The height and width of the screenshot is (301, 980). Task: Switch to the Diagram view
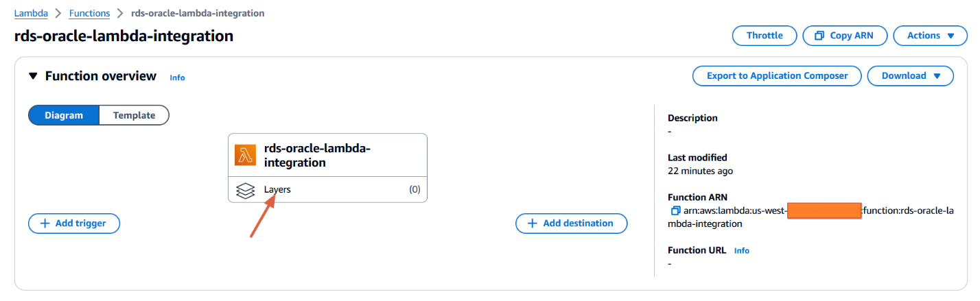pyautogui.click(x=64, y=115)
